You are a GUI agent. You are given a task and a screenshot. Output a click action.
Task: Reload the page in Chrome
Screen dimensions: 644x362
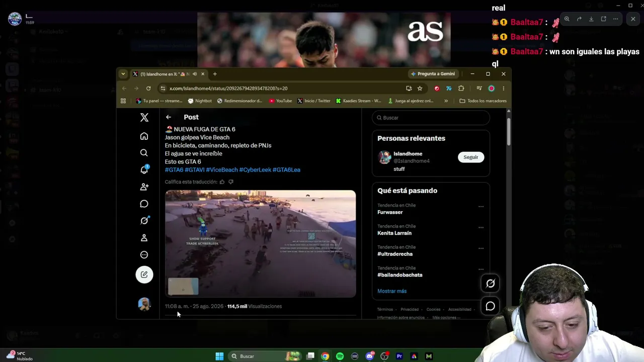pos(148,88)
